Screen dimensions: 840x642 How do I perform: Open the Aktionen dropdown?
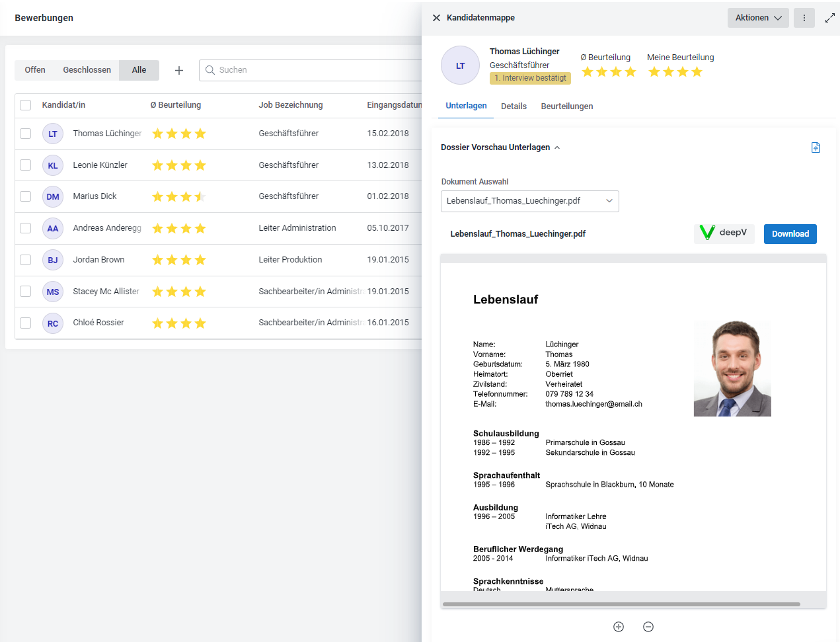tap(758, 18)
